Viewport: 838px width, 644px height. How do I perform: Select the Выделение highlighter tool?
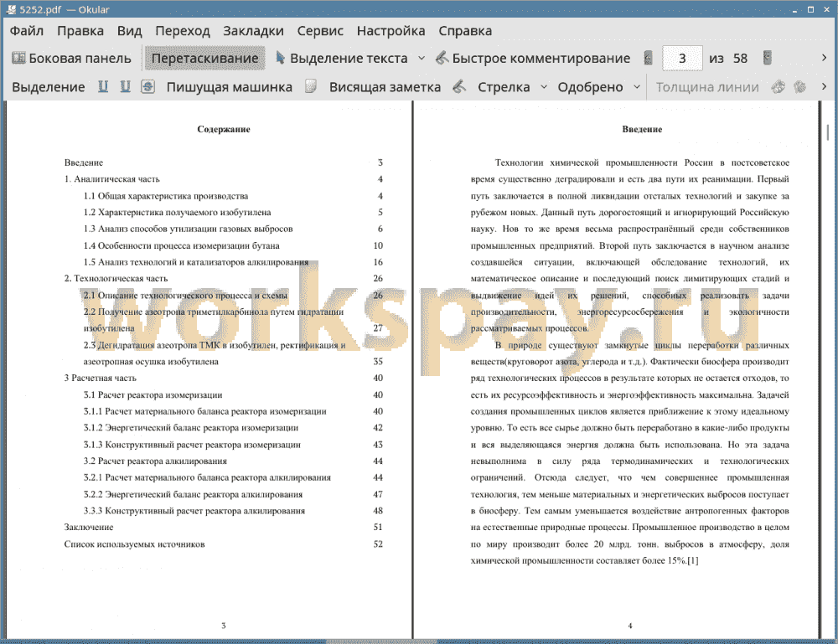tap(48, 87)
